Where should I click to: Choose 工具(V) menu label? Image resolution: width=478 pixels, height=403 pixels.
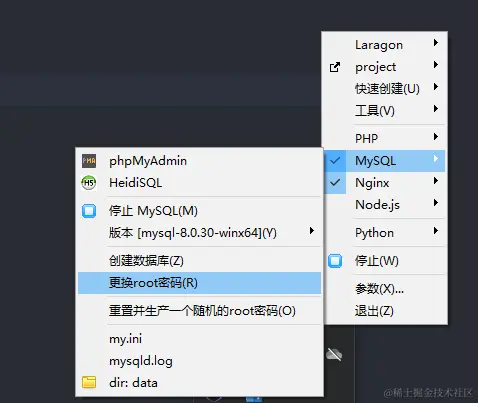click(375, 111)
